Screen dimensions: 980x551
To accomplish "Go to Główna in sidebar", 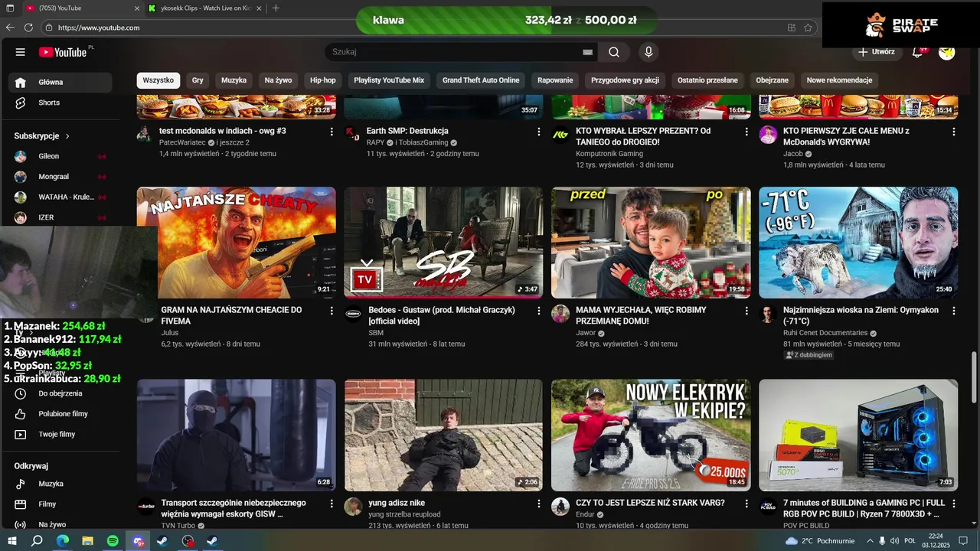I will (60, 82).
